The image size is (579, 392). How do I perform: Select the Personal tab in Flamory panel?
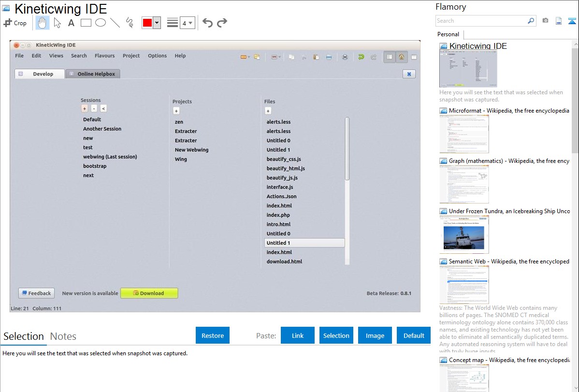pyautogui.click(x=449, y=34)
